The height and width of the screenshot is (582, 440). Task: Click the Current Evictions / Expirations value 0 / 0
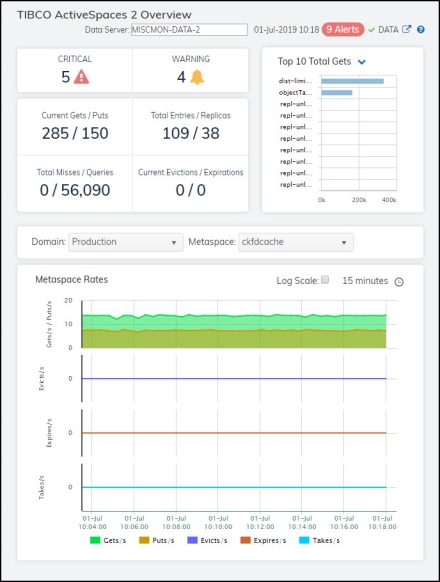coord(190,190)
